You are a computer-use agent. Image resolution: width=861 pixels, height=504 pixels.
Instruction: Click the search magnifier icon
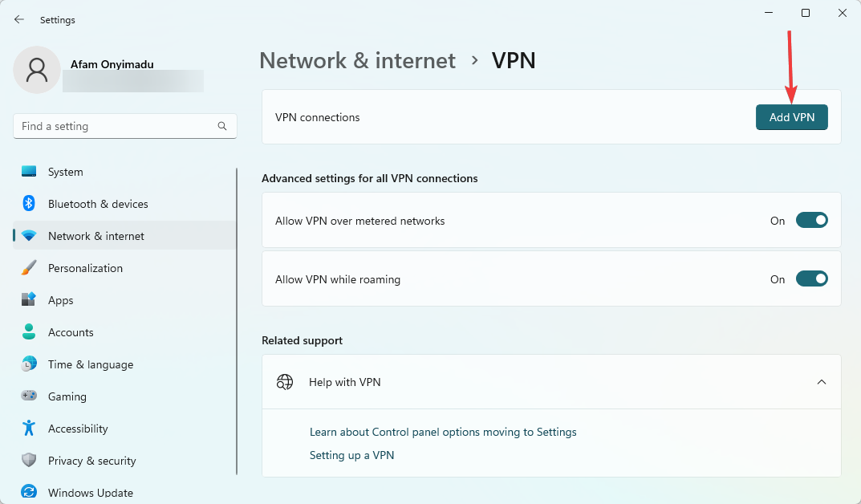[x=221, y=126]
